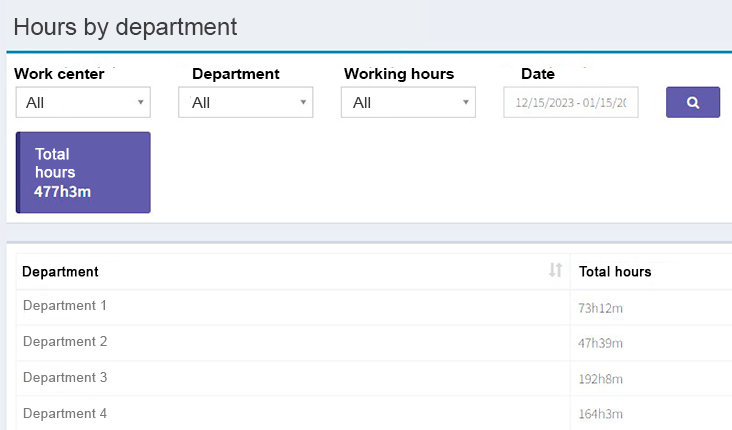Click the 192h8m total hours value
Viewport: 732px width, 430px height.
click(x=600, y=380)
